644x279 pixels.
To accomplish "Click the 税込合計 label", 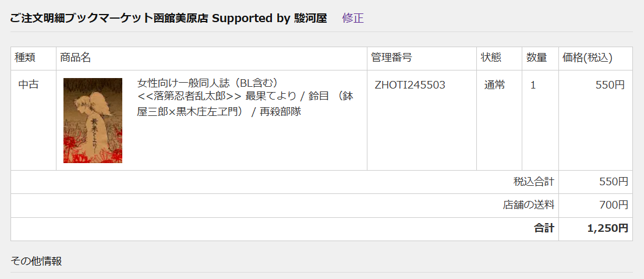I will (x=534, y=182).
